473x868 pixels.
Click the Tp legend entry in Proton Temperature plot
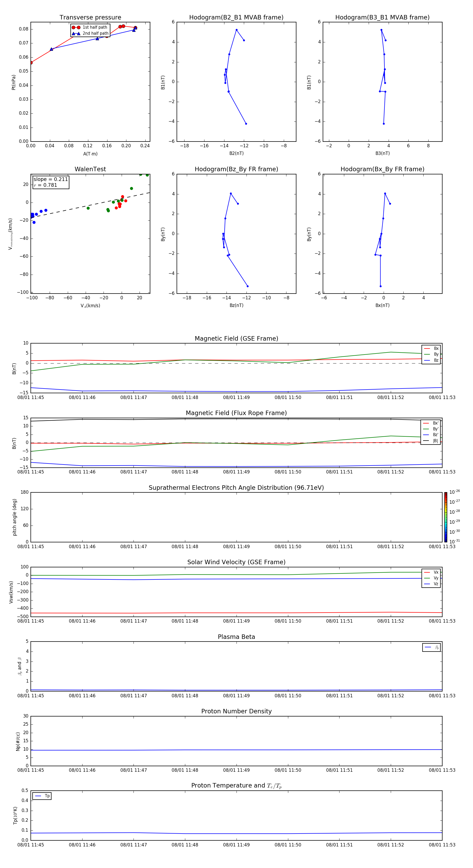pyautogui.click(x=42, y=796)
